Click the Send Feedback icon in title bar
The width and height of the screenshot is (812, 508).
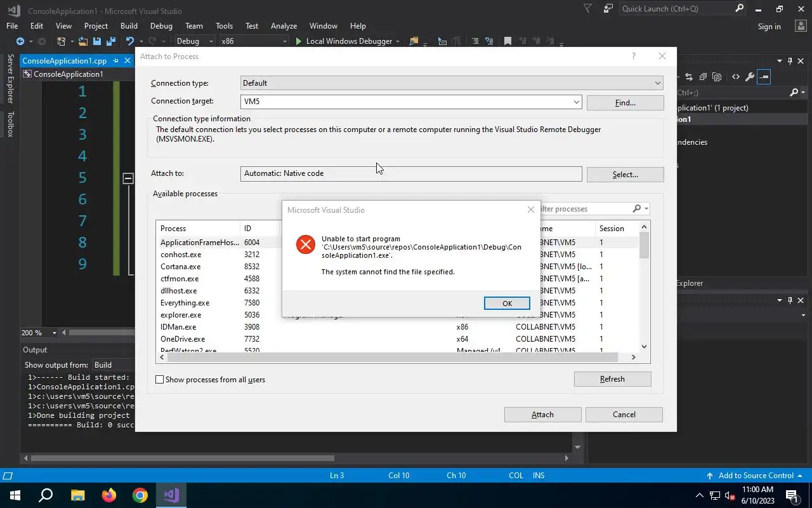click(x=608, y=9)
